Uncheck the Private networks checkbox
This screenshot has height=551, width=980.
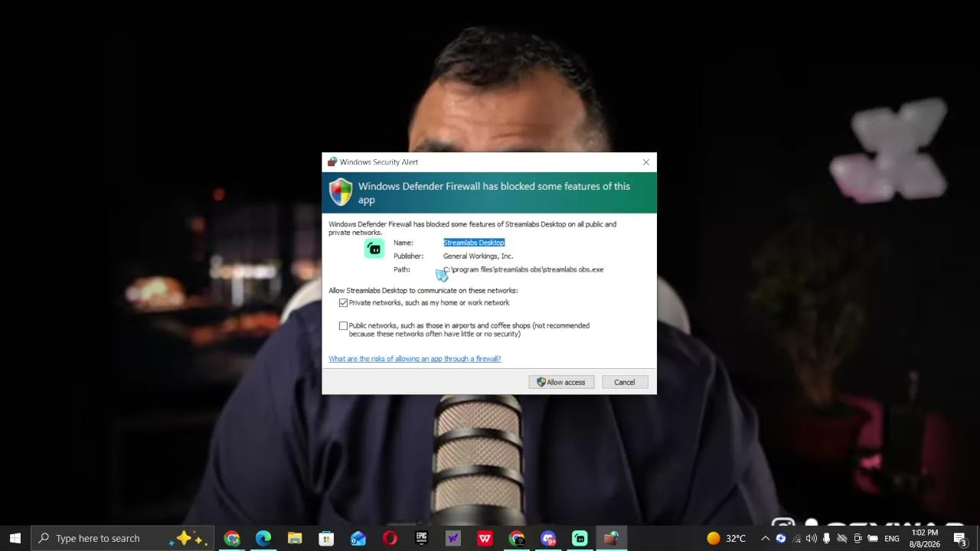pyautogui.click(x=343, y=303)
